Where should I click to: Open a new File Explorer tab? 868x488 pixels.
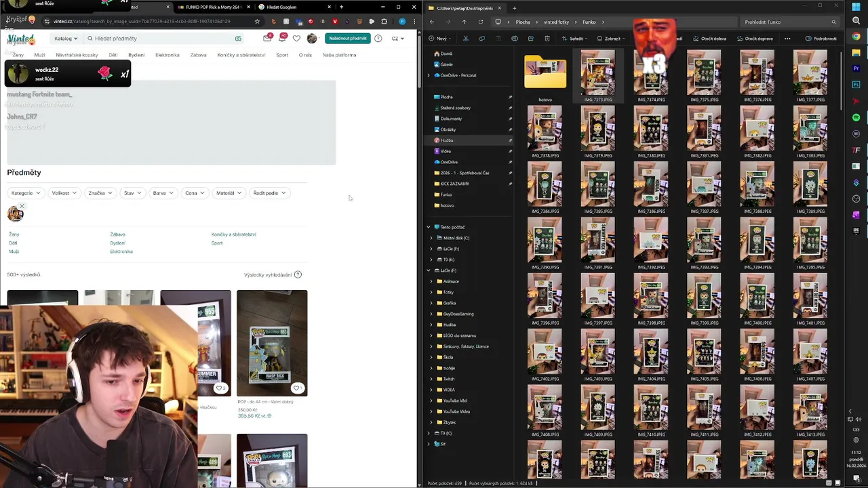pyautogui.click(x=514, y=8)
